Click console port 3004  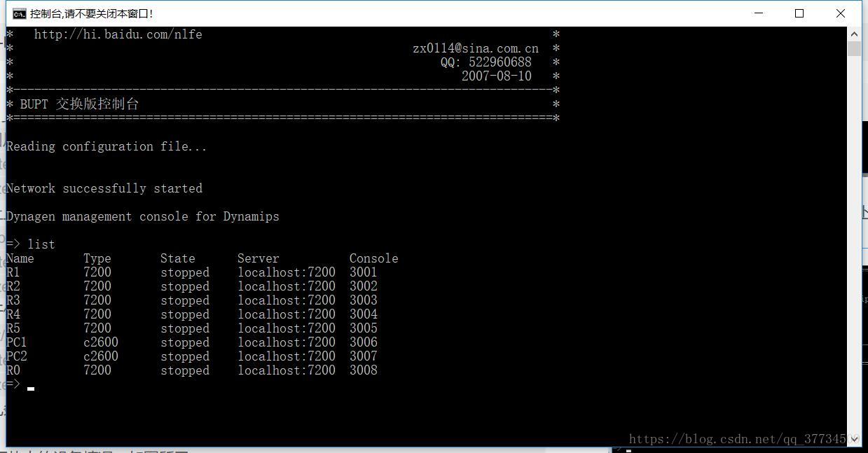click(x=364, y=314)
